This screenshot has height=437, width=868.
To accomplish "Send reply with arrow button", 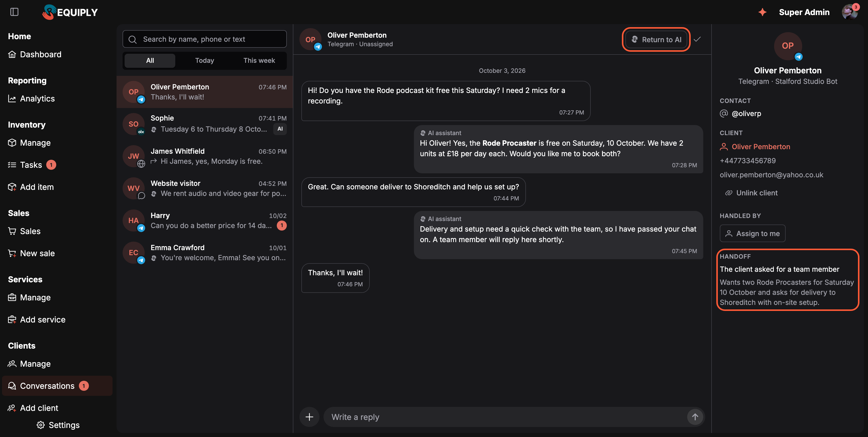I will [x=695, y=417].
